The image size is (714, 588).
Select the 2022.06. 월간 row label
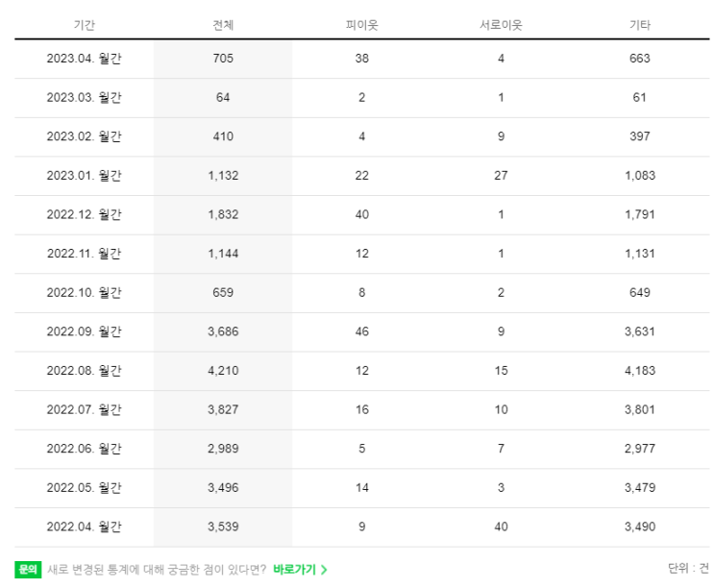pos(85,449)
